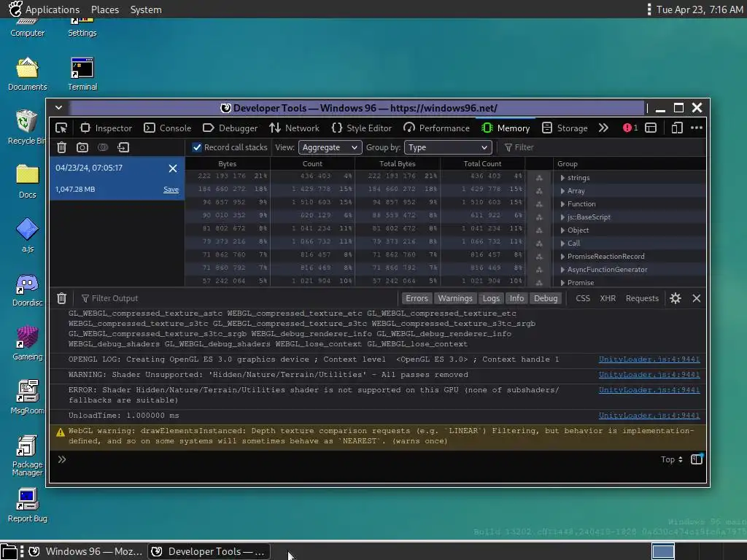Click the red error count indicator
Image resolution: width=747 pixels, height=560 pixels.
[630, 128]
